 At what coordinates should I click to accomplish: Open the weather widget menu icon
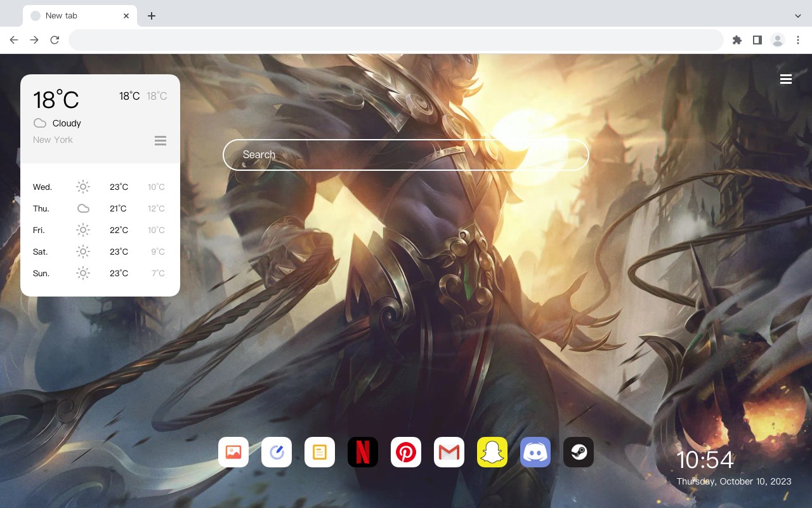[x=160, y=140]
